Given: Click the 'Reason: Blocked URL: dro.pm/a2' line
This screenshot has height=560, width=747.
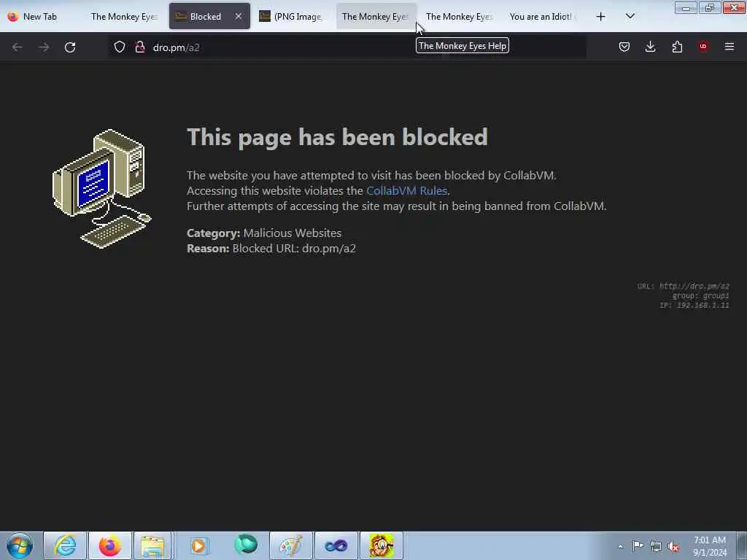Looking at the screenshot, I should [271, 248].
